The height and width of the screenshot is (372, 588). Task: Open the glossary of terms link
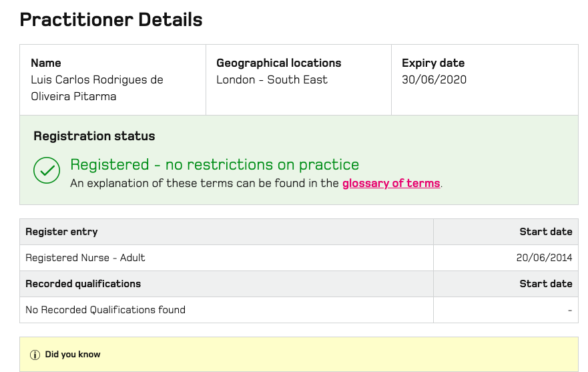391,183
